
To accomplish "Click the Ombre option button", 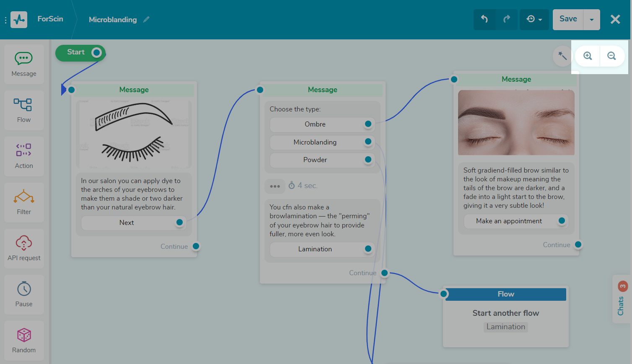I will pos(315,124).
